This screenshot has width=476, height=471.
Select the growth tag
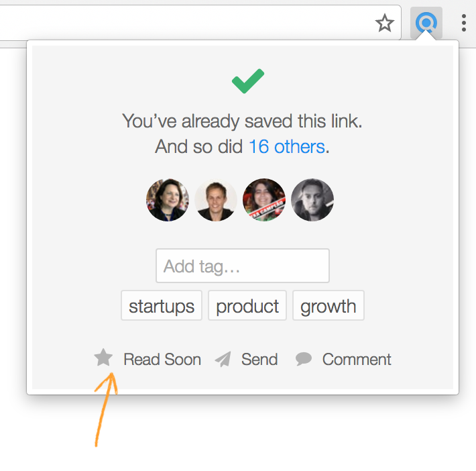(x=328, y=305)
